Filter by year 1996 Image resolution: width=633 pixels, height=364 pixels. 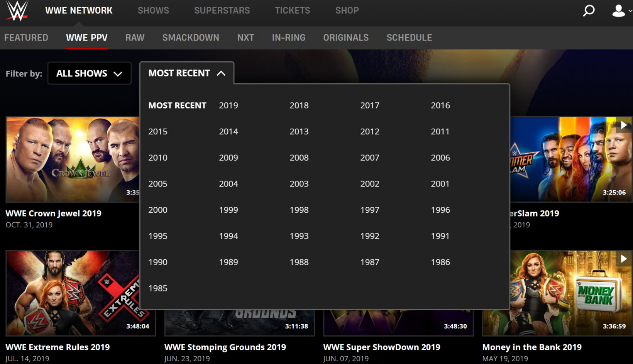coord(440,210)
